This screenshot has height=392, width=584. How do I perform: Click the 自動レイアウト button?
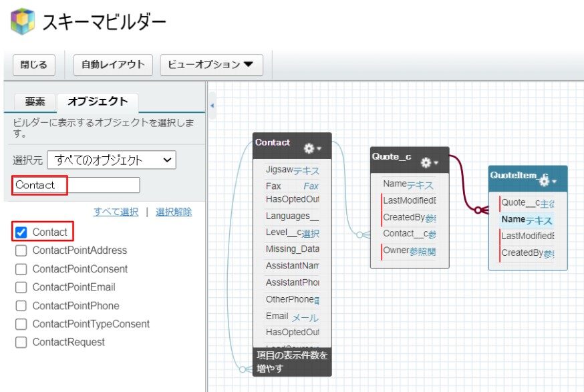[x=113, y=65]
